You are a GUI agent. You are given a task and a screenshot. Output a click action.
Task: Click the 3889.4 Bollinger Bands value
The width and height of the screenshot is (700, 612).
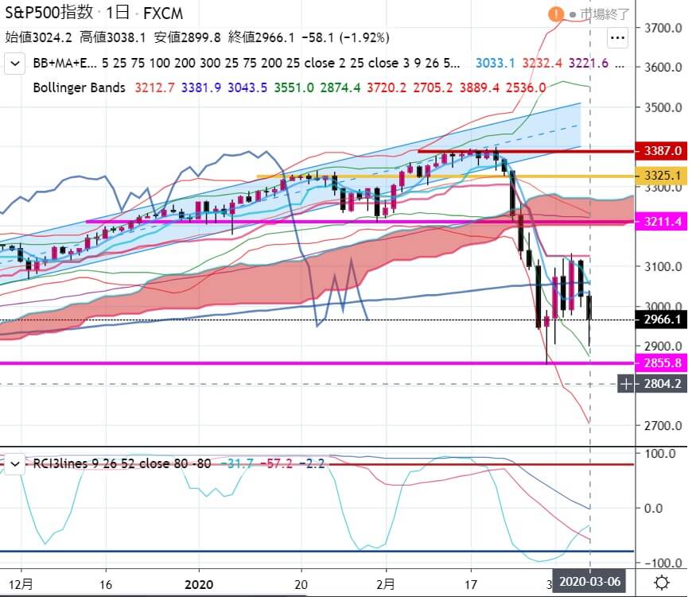(480, 87)
